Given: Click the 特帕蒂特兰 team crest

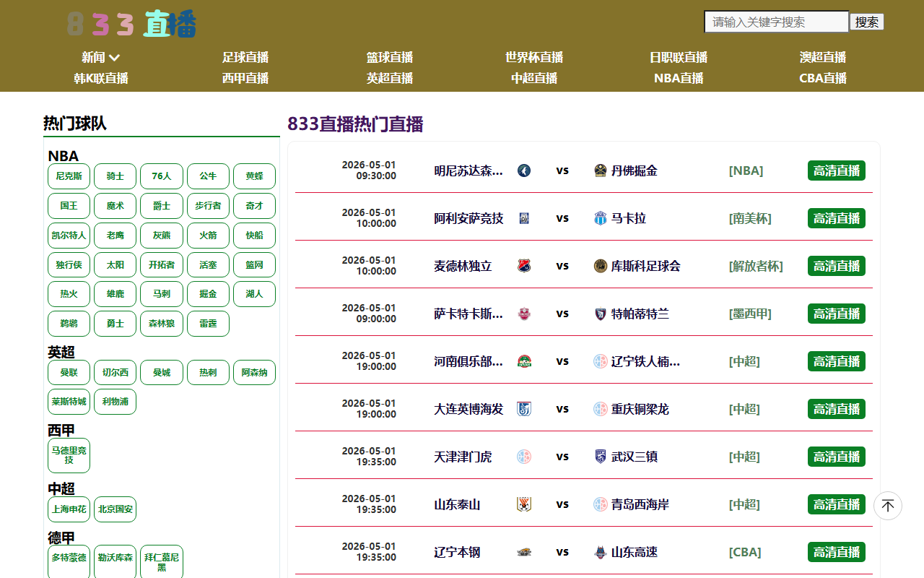Looking at the screenshot, I should (x=601, y=314).
